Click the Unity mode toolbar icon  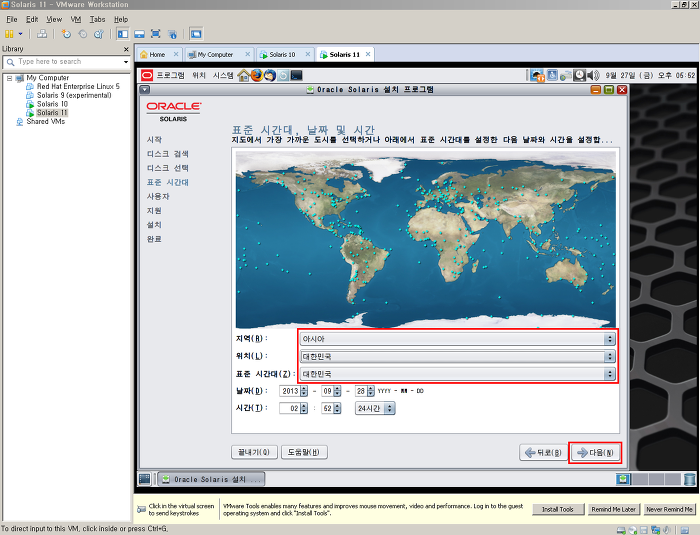pyautogui.click(x=172, y=34)
